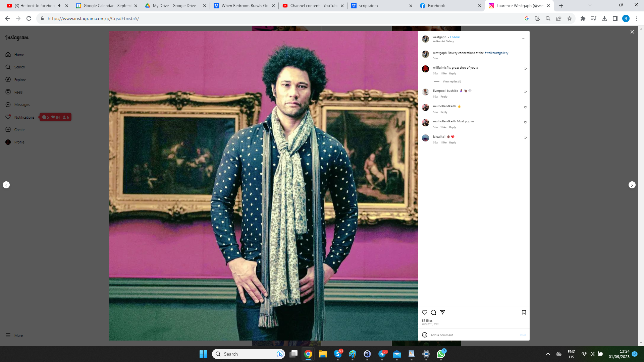Like mulhollandkeith's thumbs-up emoji comment

(525, 107)
